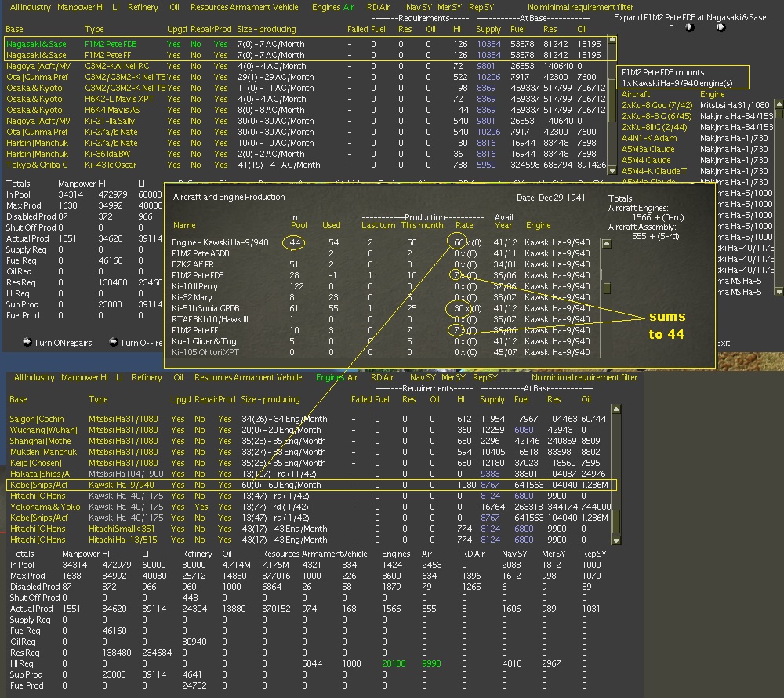Click the single-arrow expand button for F1M2 Pete FDB
Viewport: 784px width, 698px height.
click(x=690, y=28)
